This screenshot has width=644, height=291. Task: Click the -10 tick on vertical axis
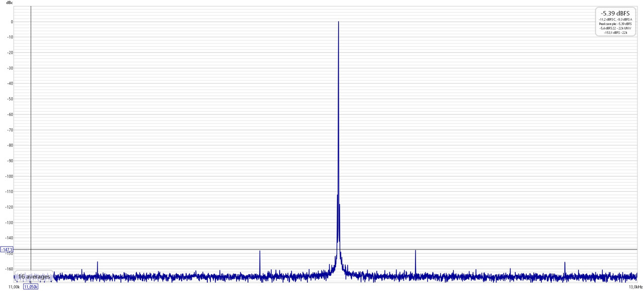click(x=10, y=37)
